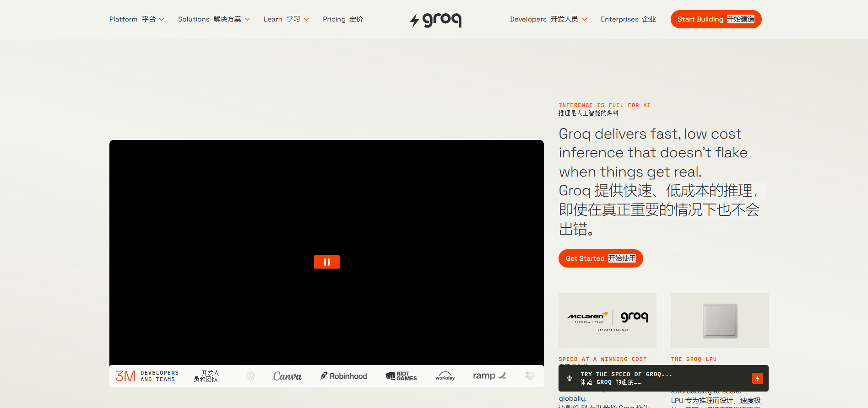Click the Workday logo
The height and width of the screenshot is (408, 868).
(x=445, y=376)
